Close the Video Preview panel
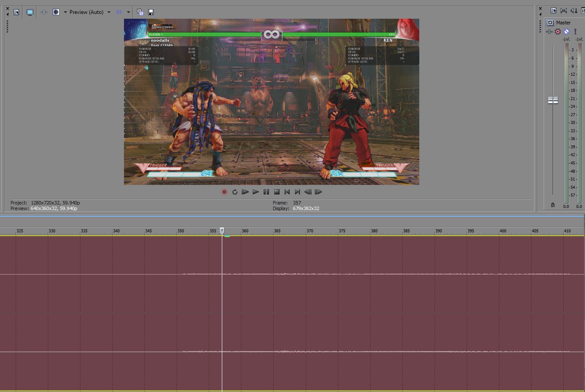 7,9
